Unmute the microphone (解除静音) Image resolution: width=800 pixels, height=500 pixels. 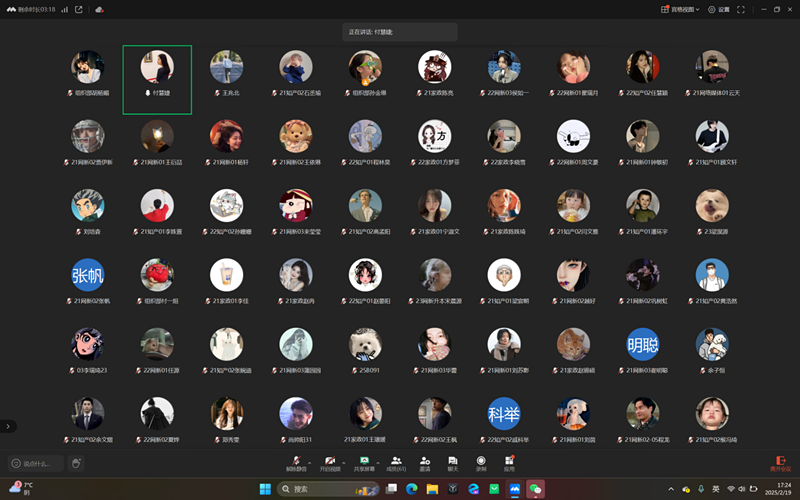tap(294, 460)
